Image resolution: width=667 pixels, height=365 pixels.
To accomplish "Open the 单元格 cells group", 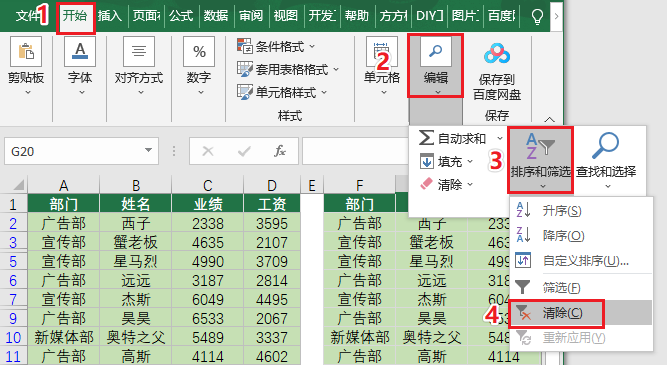I will (x=382, y=66).
